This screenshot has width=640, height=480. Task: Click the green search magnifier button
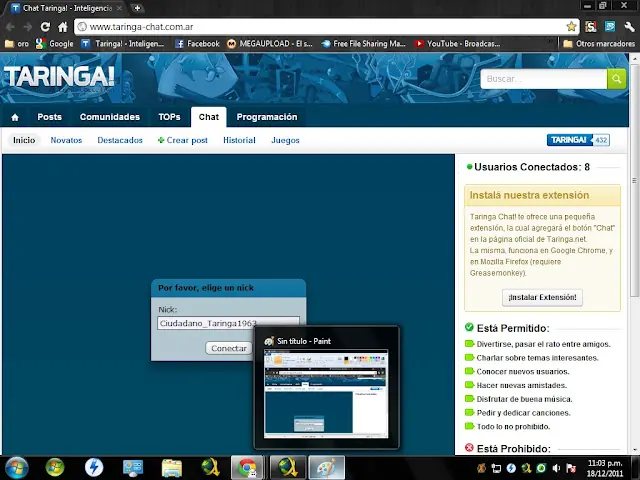[616, 79]
